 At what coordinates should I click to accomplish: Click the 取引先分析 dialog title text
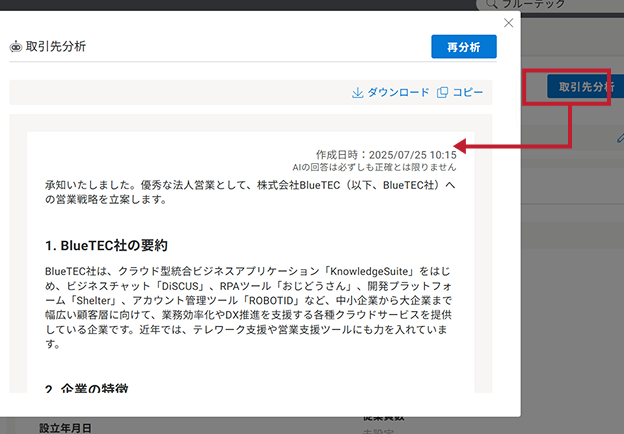point(55,47)
